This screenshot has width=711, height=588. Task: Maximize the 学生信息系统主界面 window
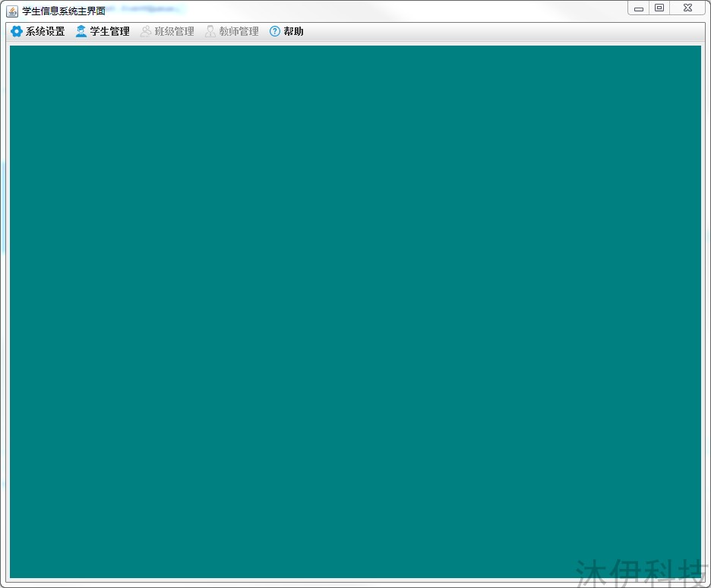click(659, 8)
